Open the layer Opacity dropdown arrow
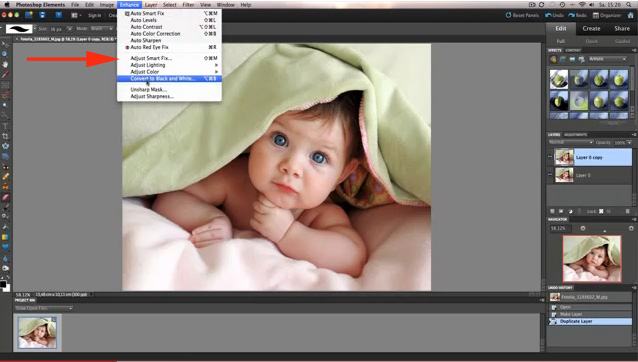 [629, 143]
